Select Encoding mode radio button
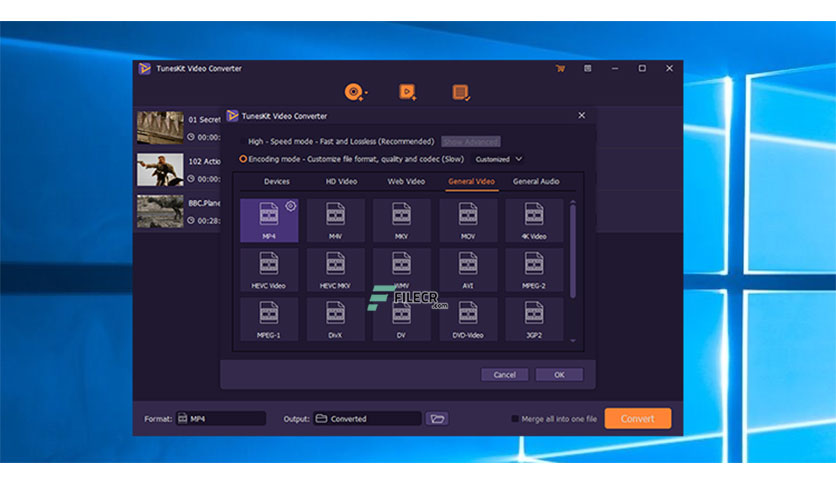This screenshot has height=484, width=836. tap(243, 159)
